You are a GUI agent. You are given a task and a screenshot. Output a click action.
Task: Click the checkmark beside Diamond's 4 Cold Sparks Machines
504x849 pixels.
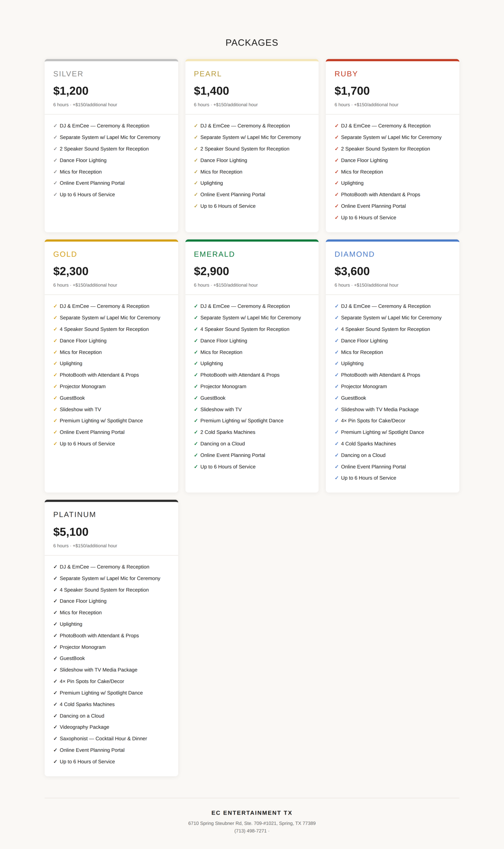(x=336, y=443)
